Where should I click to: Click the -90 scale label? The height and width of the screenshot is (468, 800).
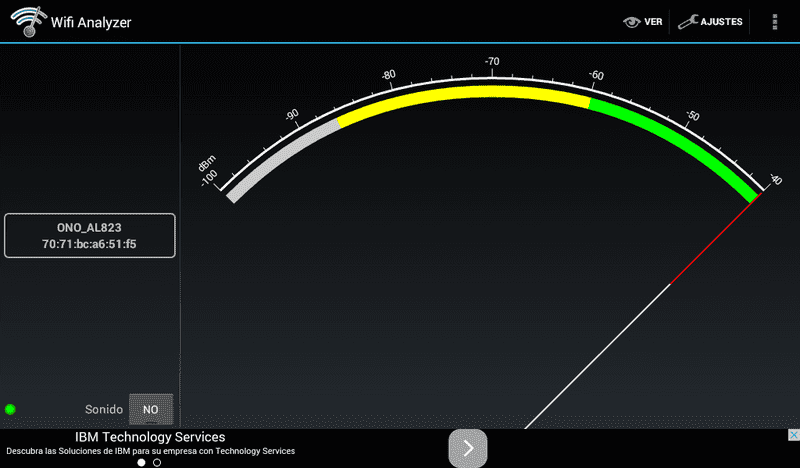[x=292, y=115]
